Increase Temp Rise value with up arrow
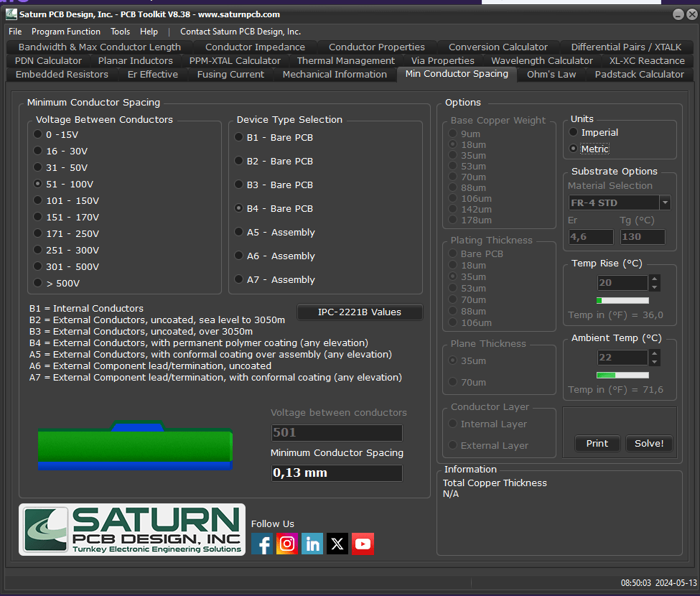Viewport: 700px width, 596px height. pos(655,279)
